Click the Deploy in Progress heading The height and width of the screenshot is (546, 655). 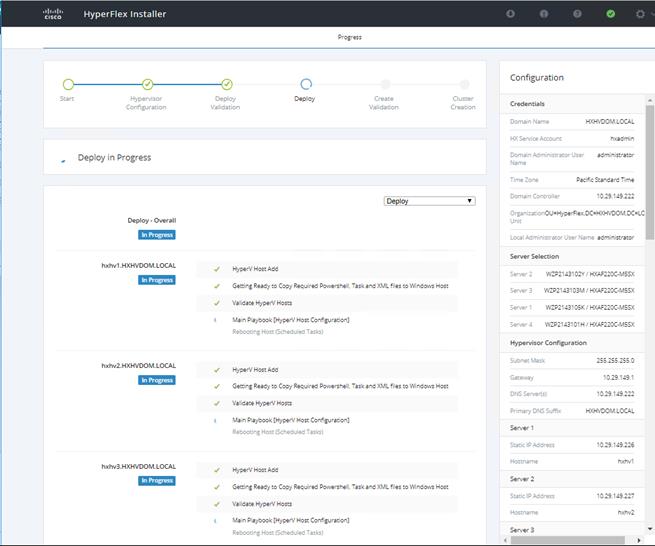point(114,157)
